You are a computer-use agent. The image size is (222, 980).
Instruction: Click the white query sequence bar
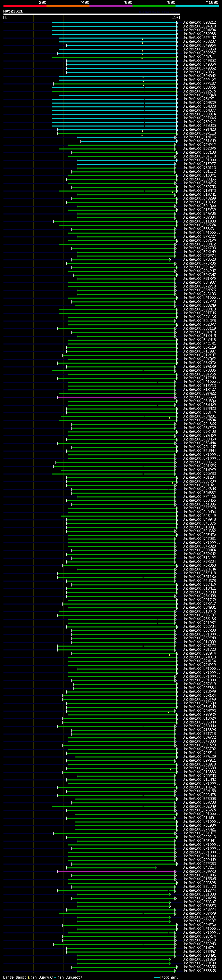click(92, 15)
